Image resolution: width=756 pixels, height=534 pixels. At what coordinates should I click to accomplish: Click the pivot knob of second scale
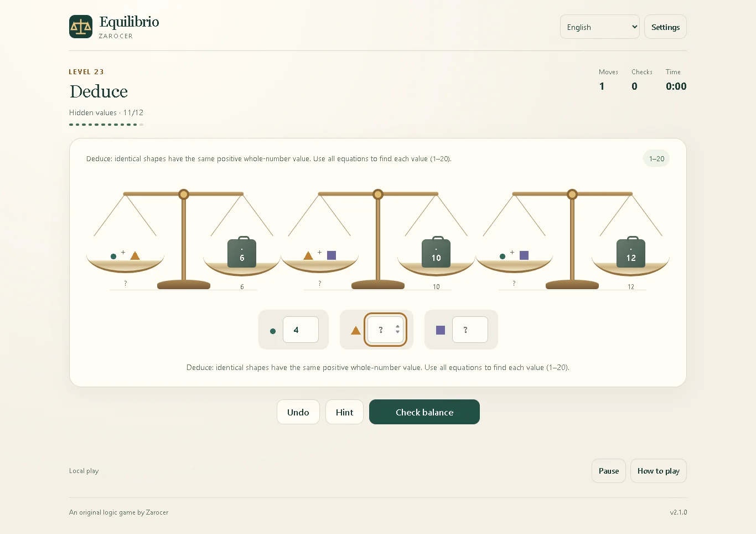tap(378, 194)
